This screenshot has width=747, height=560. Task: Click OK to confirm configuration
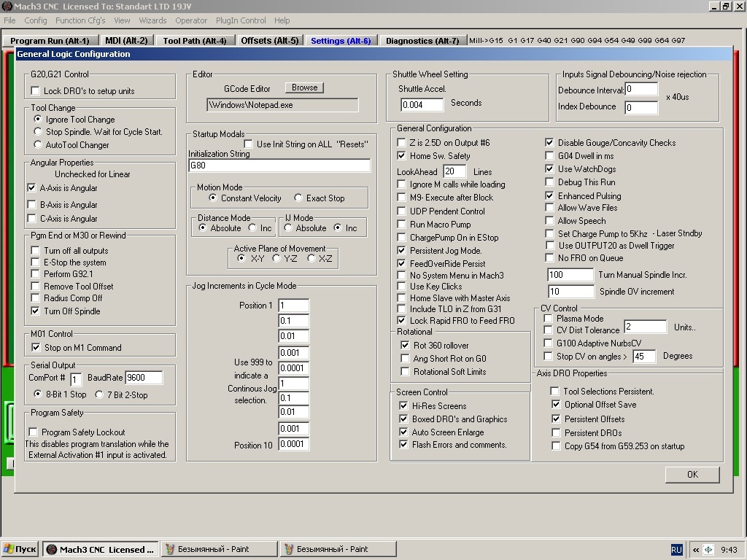coord(692,474)
